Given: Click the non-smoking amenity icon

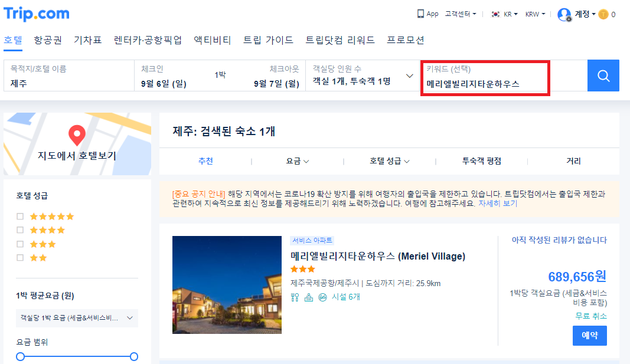Looking at the screenshot, I should coord(322,297).
